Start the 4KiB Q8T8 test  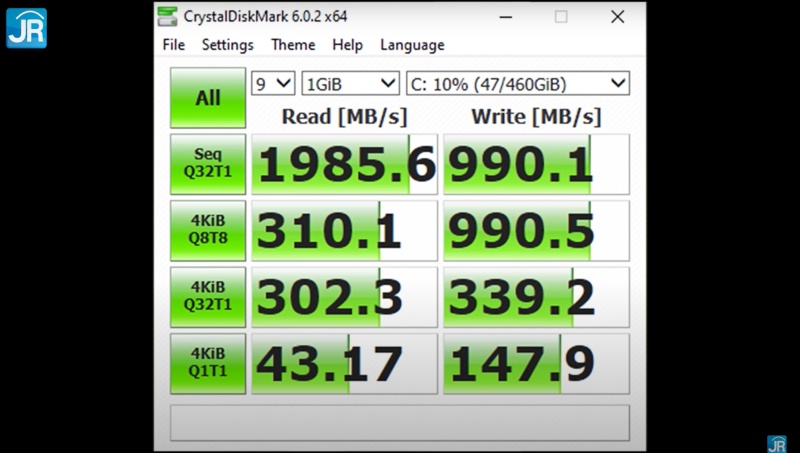208,230
